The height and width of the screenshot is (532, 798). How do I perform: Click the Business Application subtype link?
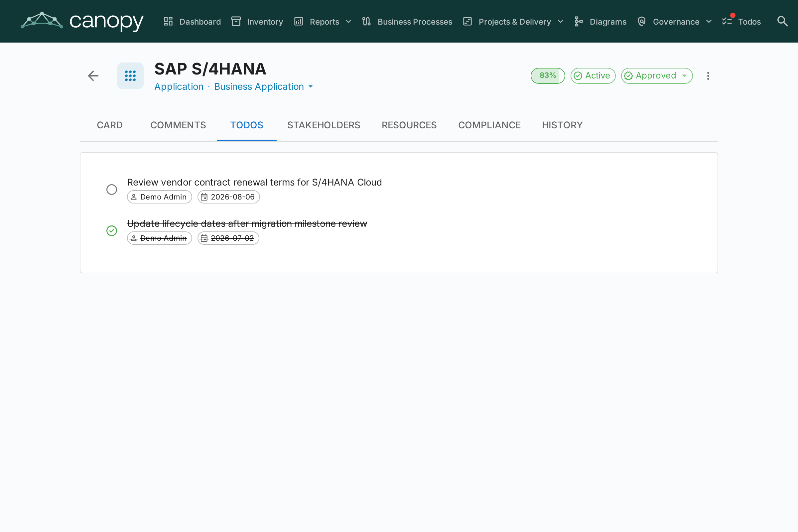259,87
